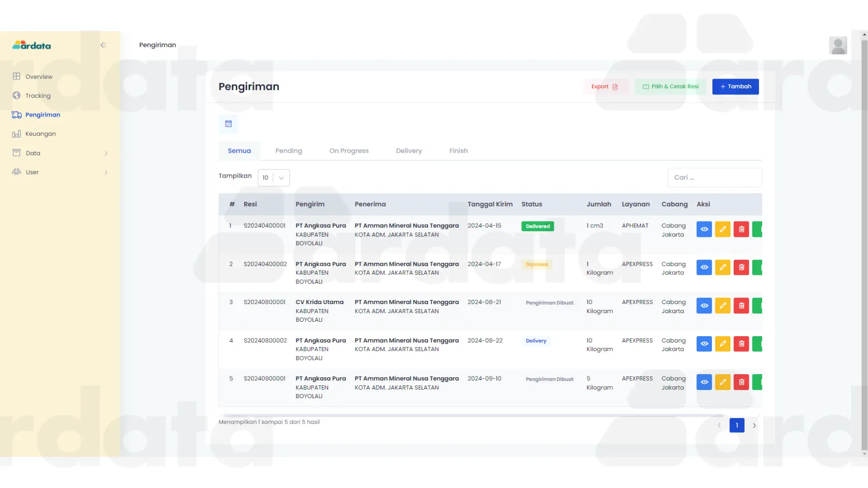
Task: View shipment S20240900001 with eye icon
Action: [704, 382]
